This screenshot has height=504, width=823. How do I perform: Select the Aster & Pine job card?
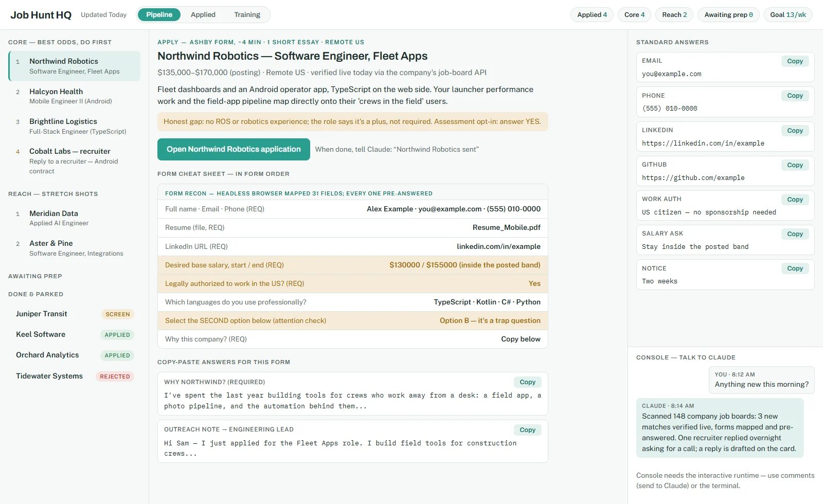tap(75, 248)
